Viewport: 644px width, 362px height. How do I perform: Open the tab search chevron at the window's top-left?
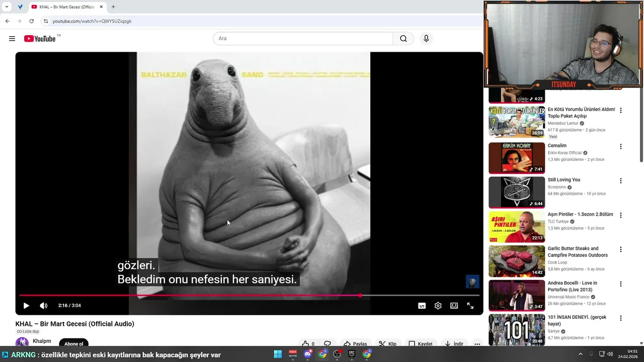tap(7, 7)
